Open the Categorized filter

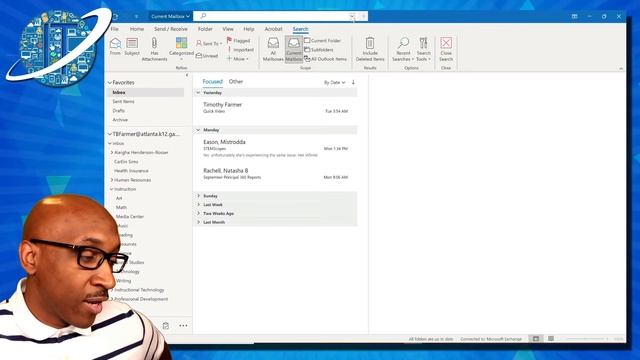coord(181,48)
